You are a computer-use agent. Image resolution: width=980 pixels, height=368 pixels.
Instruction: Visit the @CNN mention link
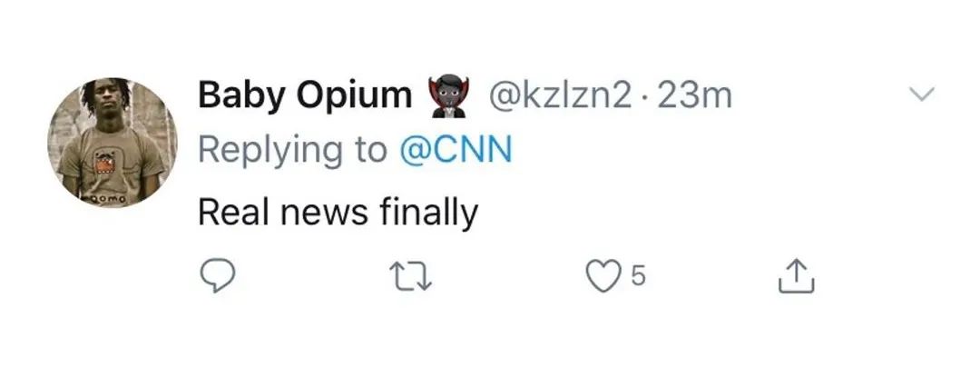point(456,150)
